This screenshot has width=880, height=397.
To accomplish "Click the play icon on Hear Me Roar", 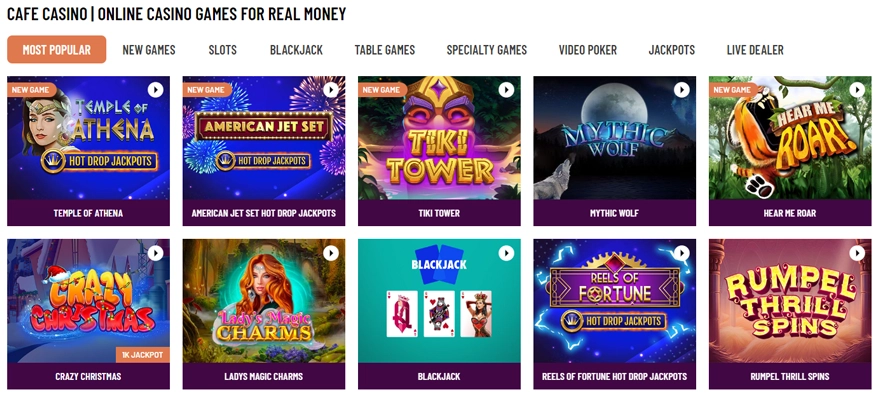I will click(x=857, y=90).
